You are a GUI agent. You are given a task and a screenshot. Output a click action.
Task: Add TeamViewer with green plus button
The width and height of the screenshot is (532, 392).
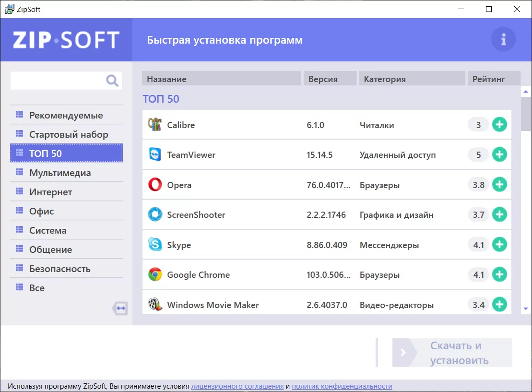click(499, 154)
